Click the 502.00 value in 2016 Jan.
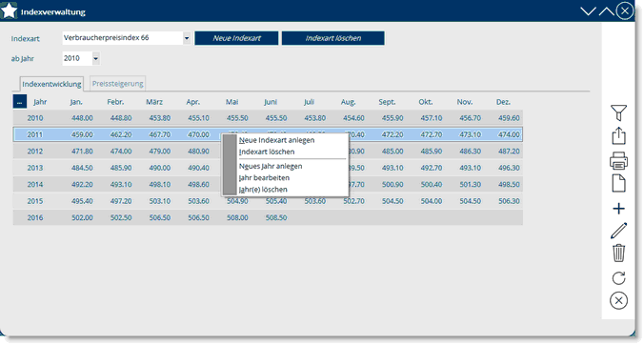644x345 pixels. [82, 217]
